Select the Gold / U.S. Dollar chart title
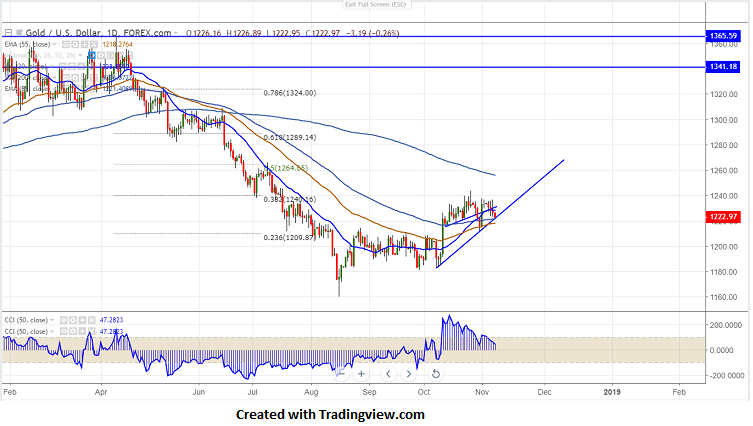Image resolution: width=753 pixels, height=426 pixels. click(x=63, y=33)
